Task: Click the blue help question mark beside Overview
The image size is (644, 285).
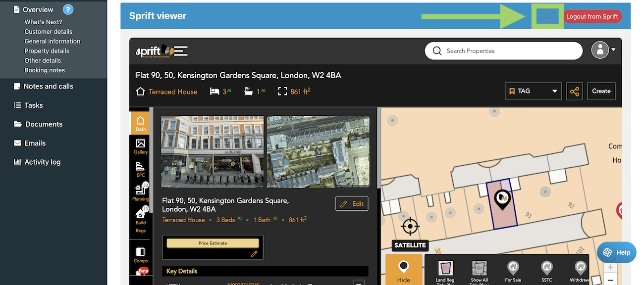Action: point(68,9)
